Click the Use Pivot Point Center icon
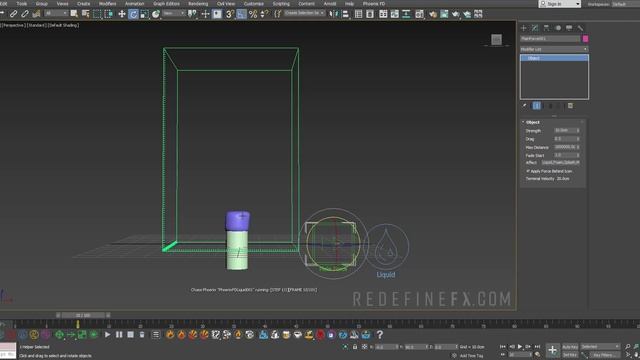This screenshot has width=640, height=360. pos(192,14)
